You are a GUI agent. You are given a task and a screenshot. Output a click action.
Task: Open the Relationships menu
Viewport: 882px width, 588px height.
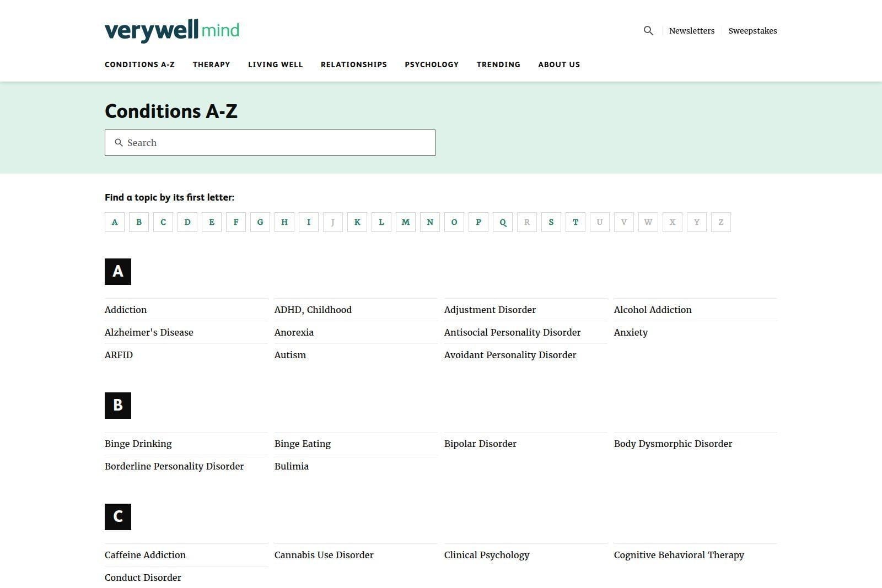tap(354, 64)
